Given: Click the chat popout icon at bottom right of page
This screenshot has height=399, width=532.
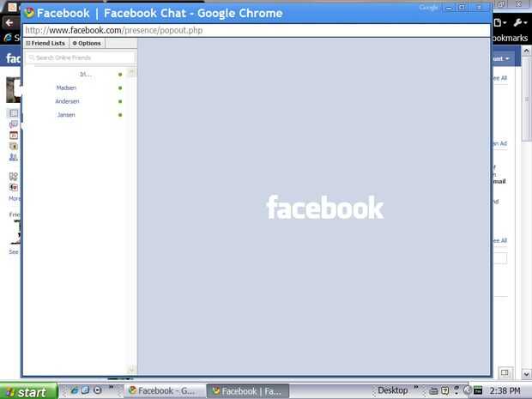Looking at the screenshot, I should pos(505,373).
